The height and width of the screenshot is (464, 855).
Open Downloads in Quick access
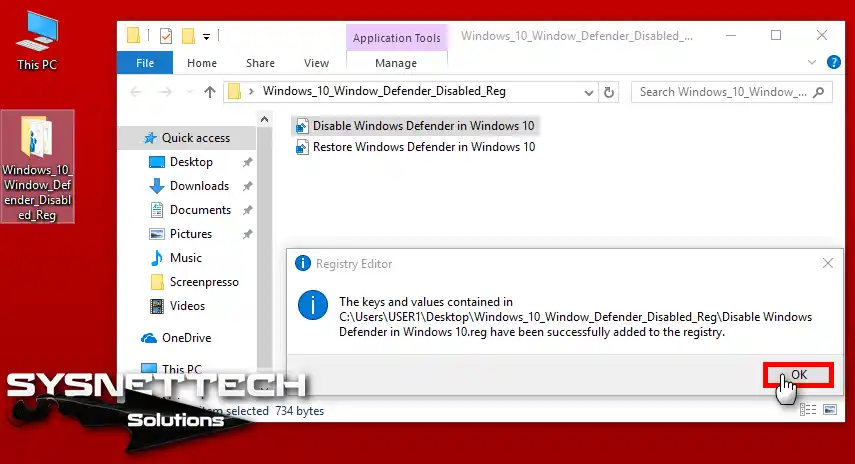coord(199,186)
